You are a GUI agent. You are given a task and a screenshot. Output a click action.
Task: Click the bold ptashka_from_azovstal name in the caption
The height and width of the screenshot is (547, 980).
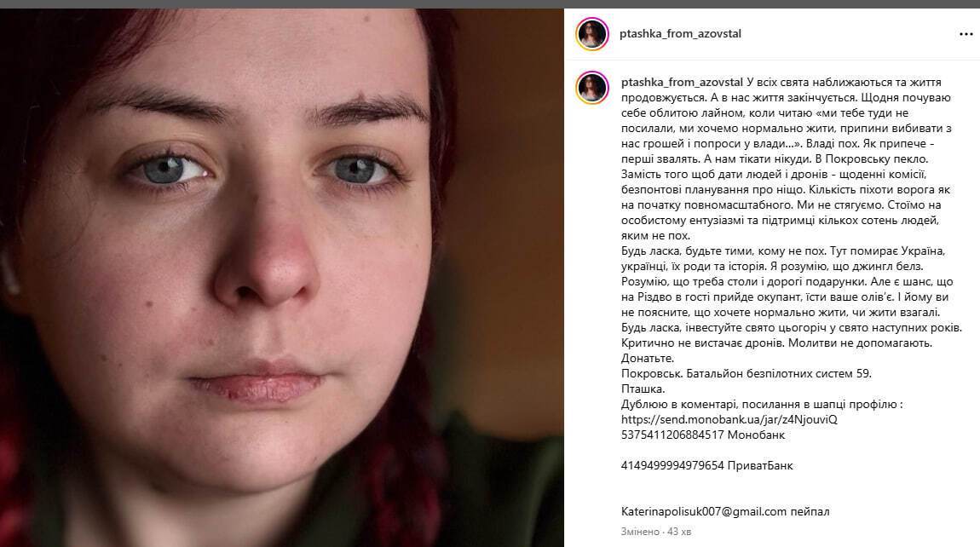pyautogui.click(x=682, y=82)
